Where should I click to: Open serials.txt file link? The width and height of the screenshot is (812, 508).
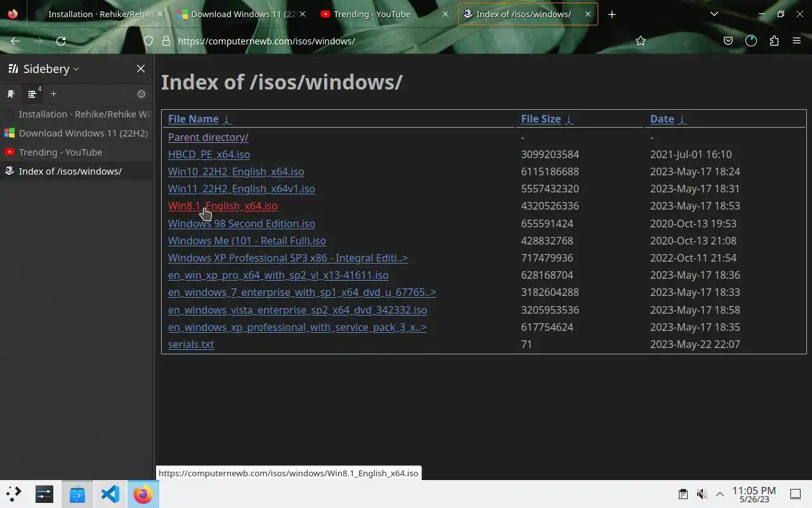pos(191,344)
